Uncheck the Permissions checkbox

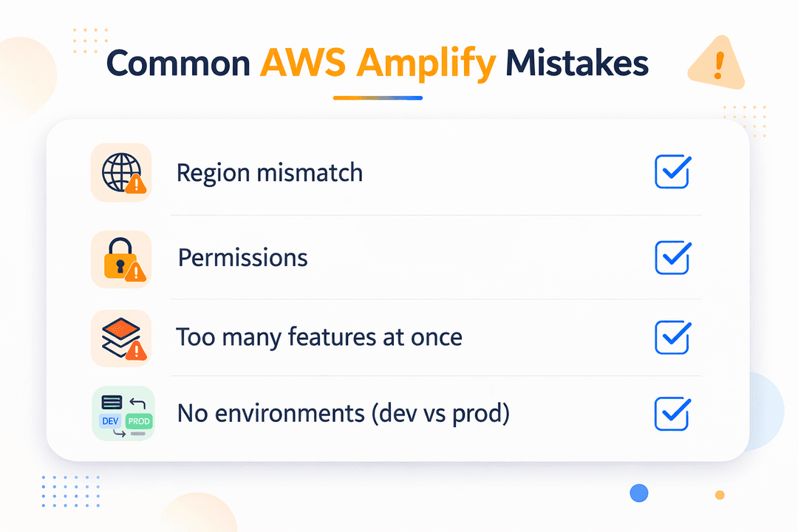pos(673,258)
